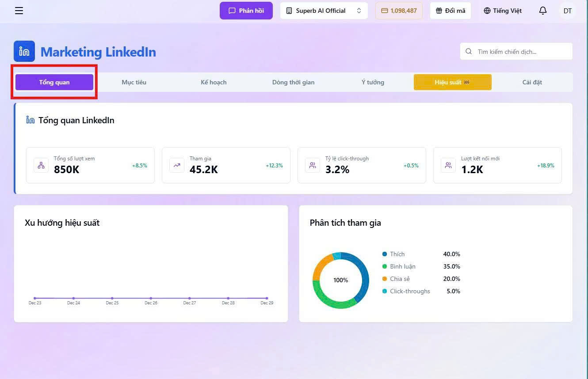588x379 pixels.
Task: Click the blue Thích legend dot
Action: click(385, 254)
